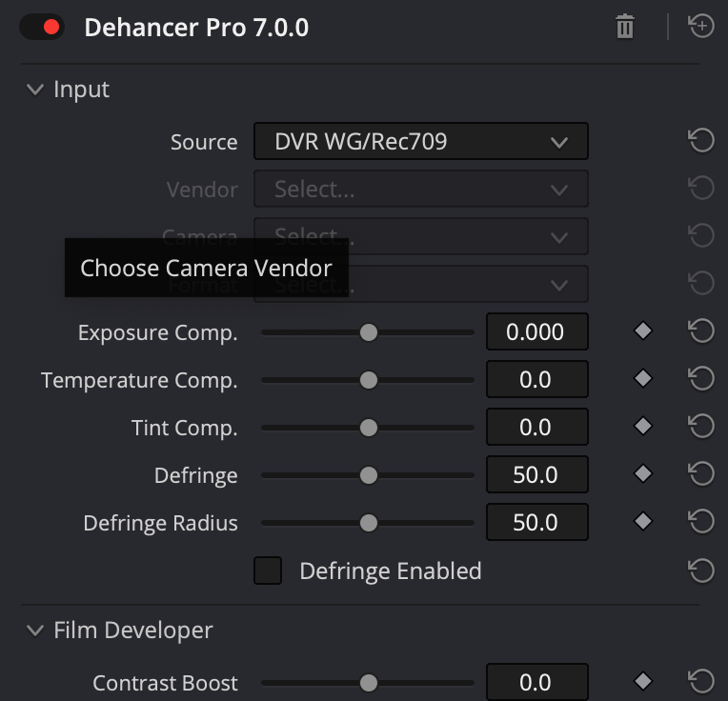Reset the Camera parameter

click(700, 235)
